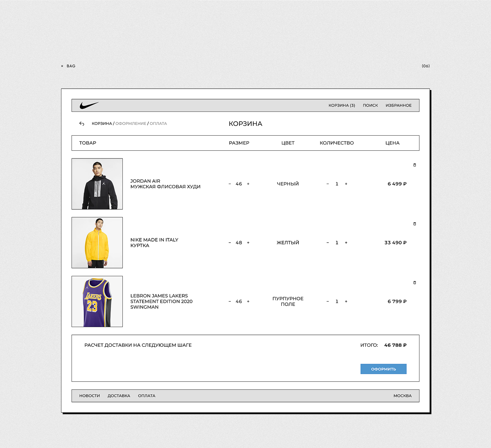This screenshot has width=491, height=448.
Task: Open Оплата in the footer
Action: point(147,396)
